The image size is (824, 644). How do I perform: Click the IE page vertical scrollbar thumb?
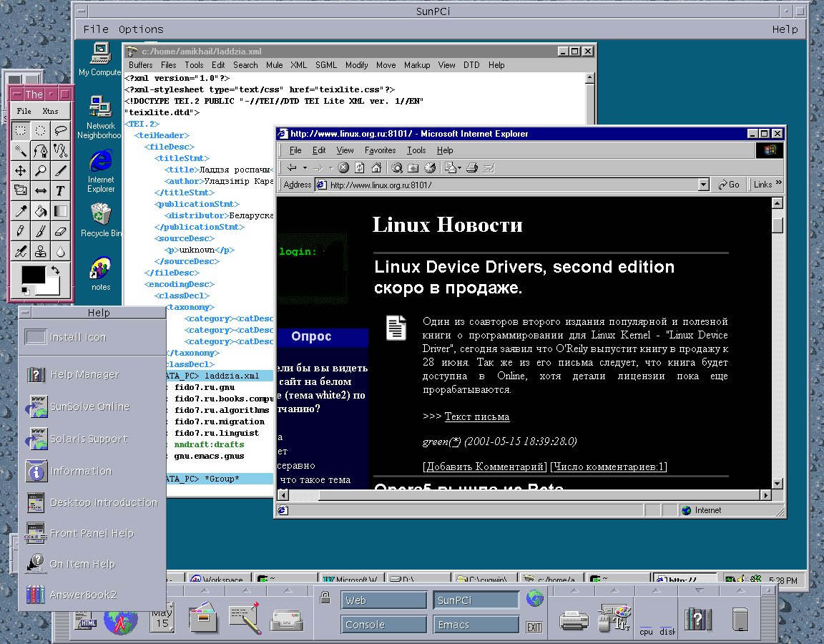click(x=777, y=225)
